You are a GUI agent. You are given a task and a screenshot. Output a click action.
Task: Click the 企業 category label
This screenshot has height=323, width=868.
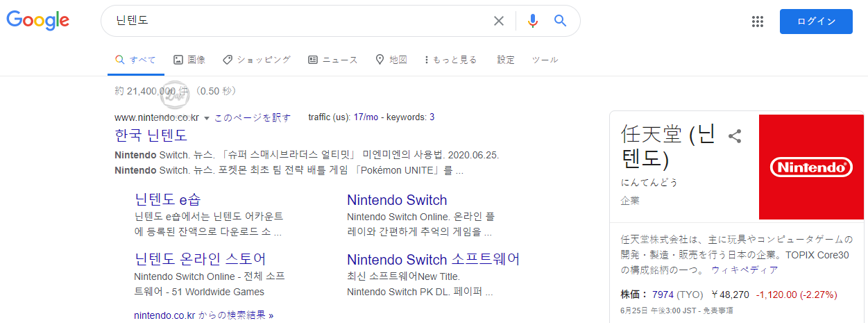630,201
